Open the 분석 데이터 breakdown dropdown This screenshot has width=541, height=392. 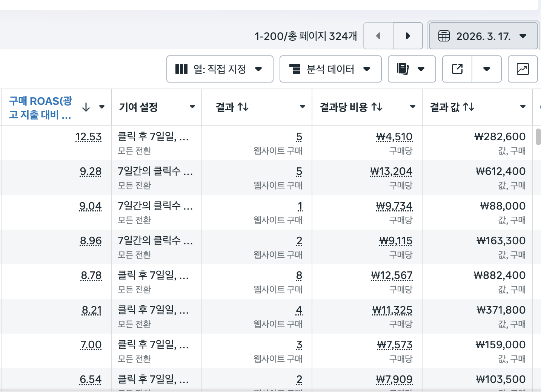pyautogui.click(x=330, y=69)
